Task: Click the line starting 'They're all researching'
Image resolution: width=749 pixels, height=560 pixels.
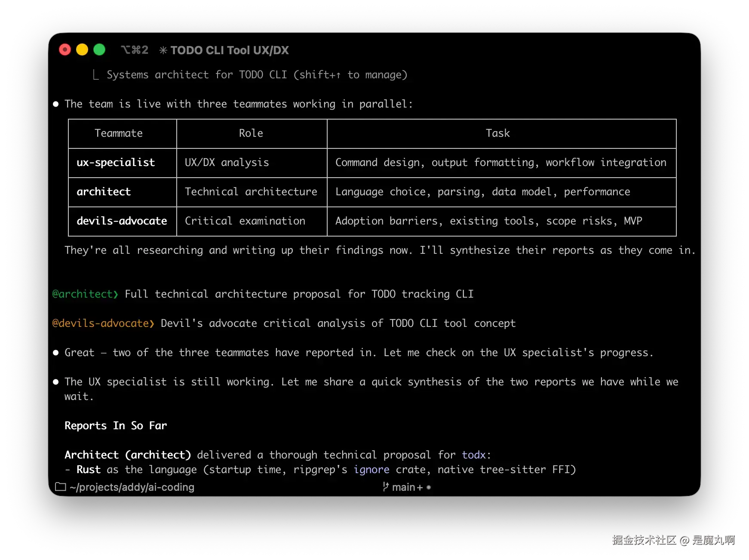Action: 380,250
